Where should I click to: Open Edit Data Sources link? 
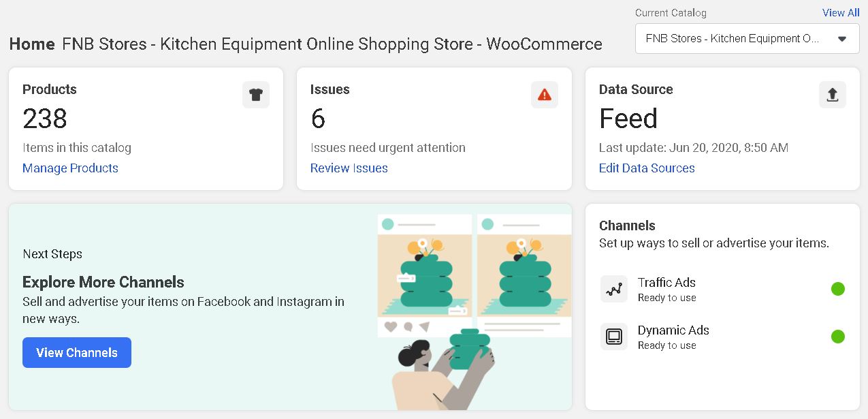[647, 168]
